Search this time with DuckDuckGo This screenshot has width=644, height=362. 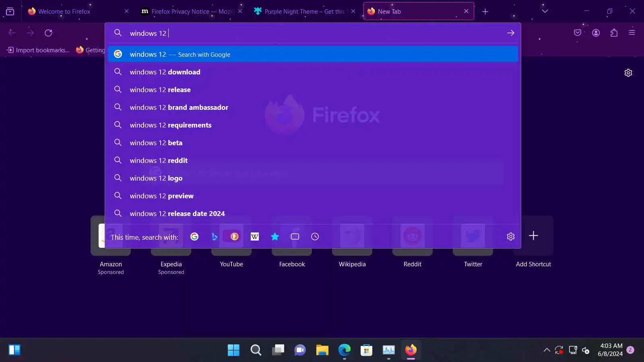[235, 237]
